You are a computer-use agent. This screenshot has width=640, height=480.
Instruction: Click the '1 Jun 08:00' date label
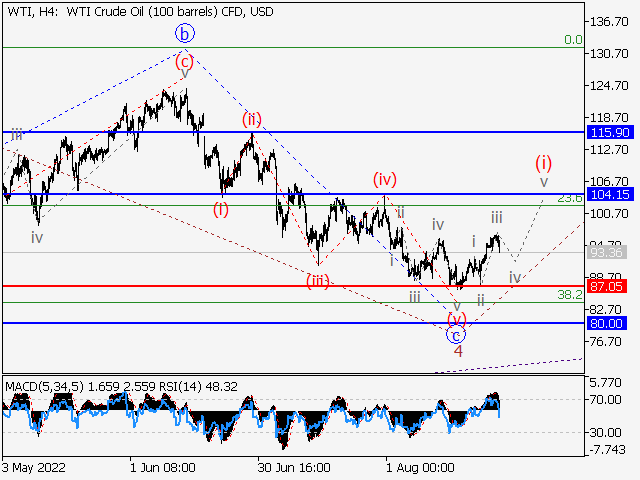point(162,467)
